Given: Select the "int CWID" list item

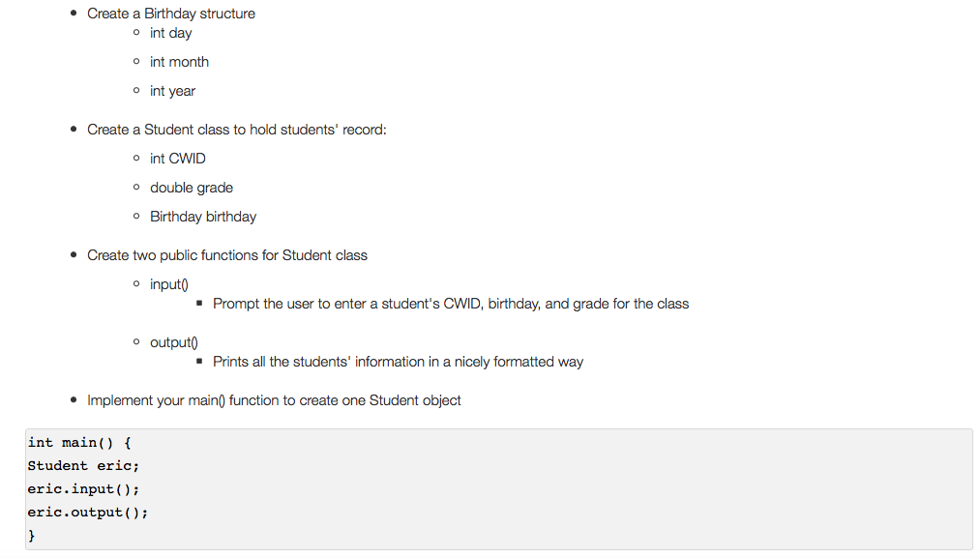Looking at the screenshot, I should [178, 159].
